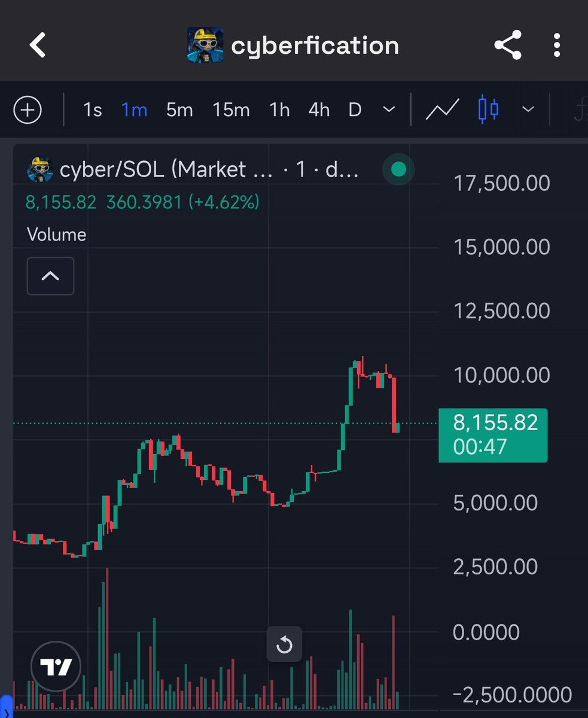This screenshot has width=588, height=718.
Task: Toggle the green market status dot
Action: [x=398, y=170]
